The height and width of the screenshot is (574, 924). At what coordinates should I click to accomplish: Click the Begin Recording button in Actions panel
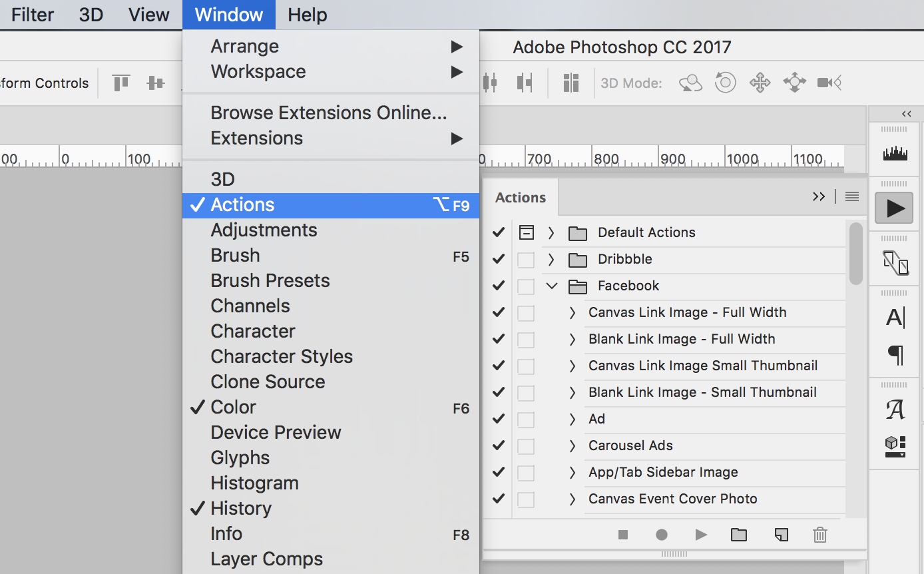pyautogui.click(x=661, y=535)
